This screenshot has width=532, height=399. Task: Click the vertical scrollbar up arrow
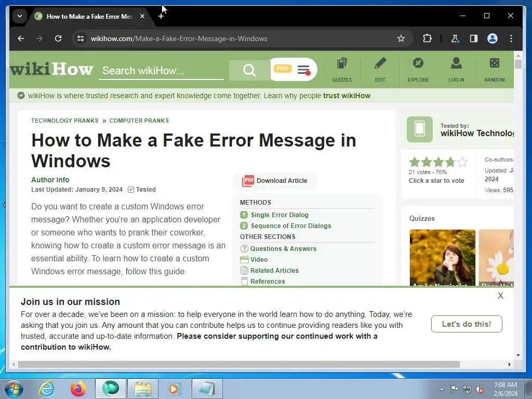pos(518,55)
